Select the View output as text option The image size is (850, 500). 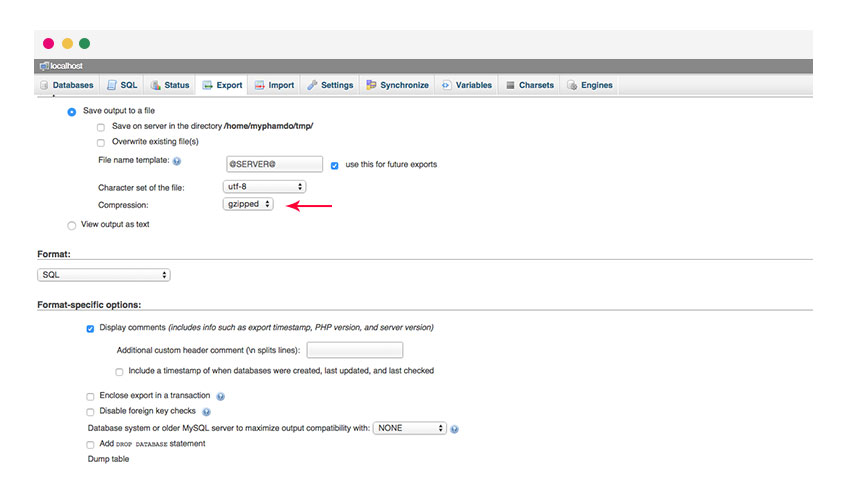click(71, 225)
